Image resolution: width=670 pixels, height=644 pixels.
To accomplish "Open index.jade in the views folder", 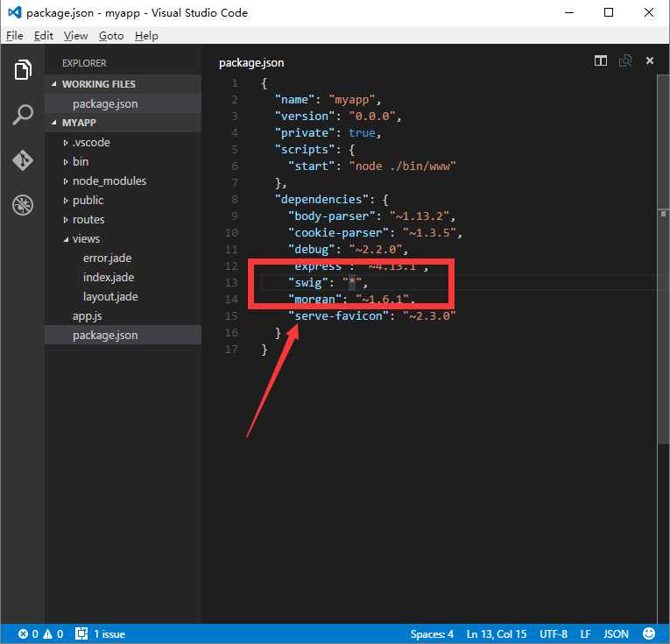I will pos(123,278).
